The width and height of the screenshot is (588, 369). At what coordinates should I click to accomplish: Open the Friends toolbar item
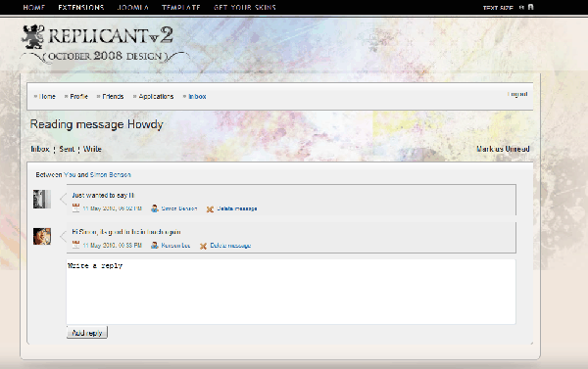click(x=113, y=96)
